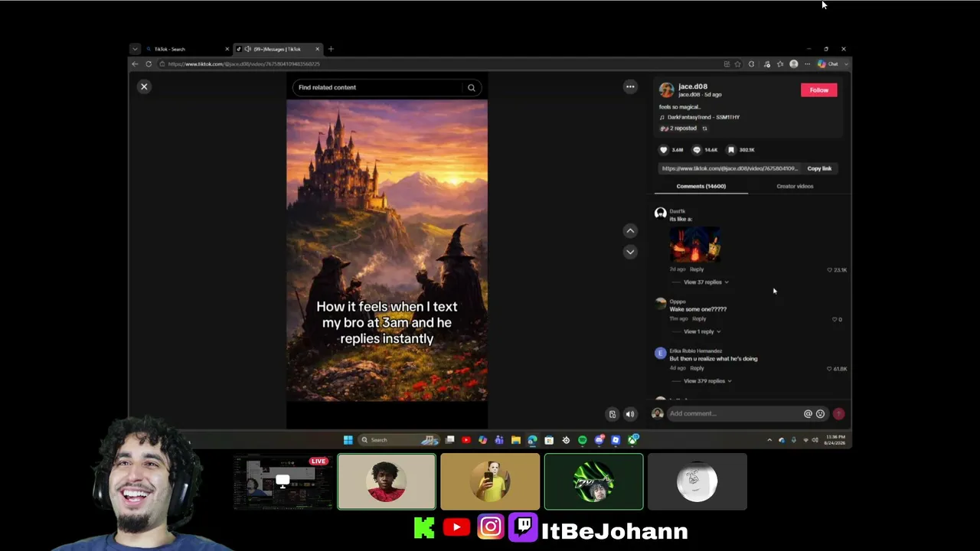Open YouTube from the taskbar

465,440
